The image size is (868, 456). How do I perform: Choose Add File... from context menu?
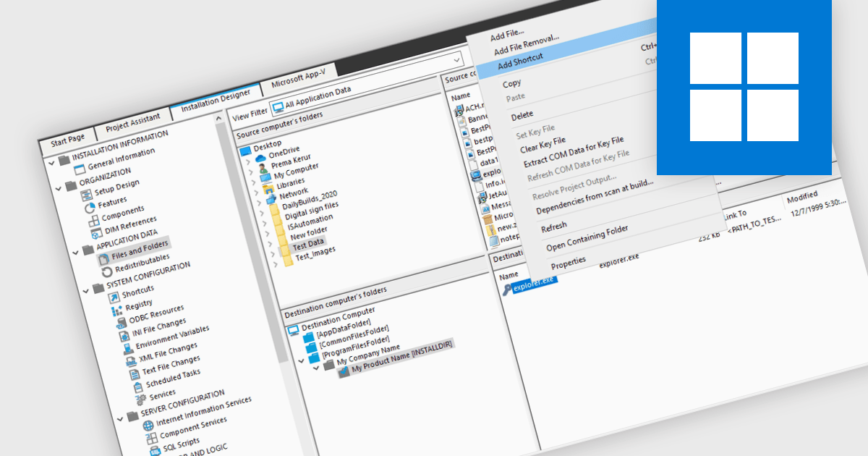click(506, 35)
